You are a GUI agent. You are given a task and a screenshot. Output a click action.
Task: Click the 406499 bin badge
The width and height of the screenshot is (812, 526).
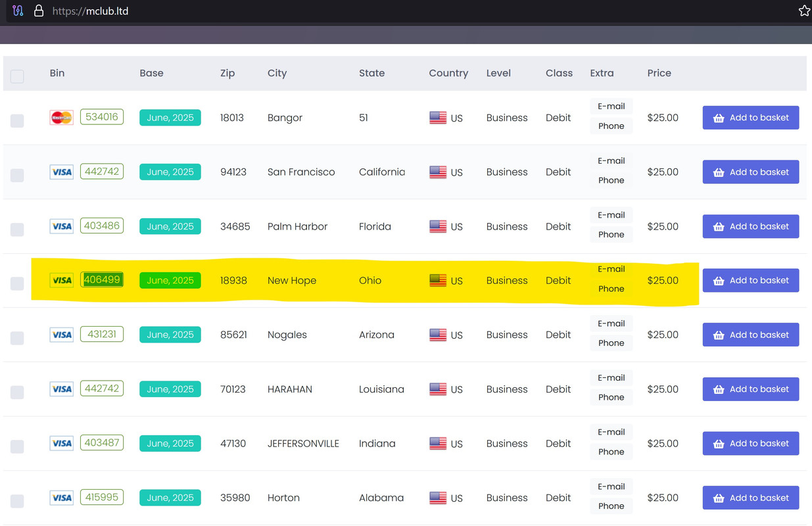click(102, 280)
